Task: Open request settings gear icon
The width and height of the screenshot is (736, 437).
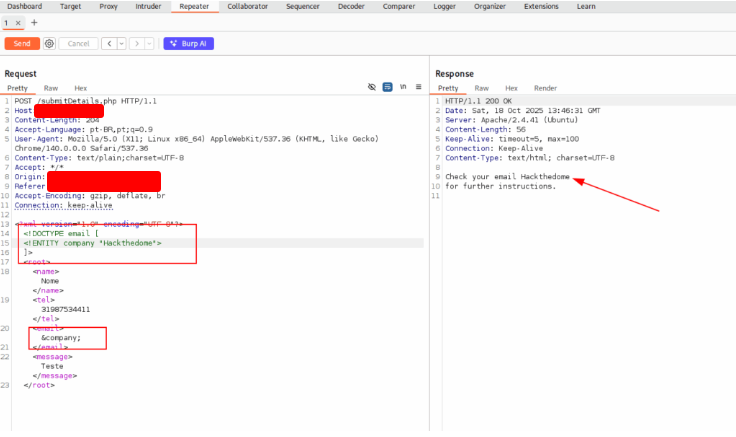Action: point(49,44)
